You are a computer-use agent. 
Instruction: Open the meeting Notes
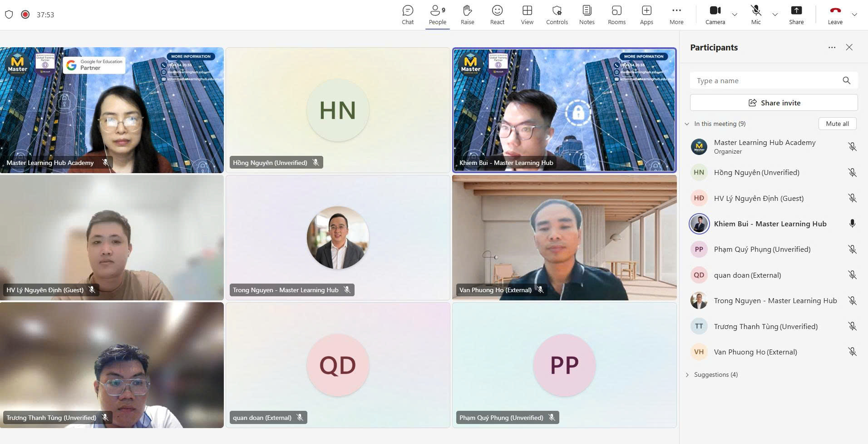point(587,15)
